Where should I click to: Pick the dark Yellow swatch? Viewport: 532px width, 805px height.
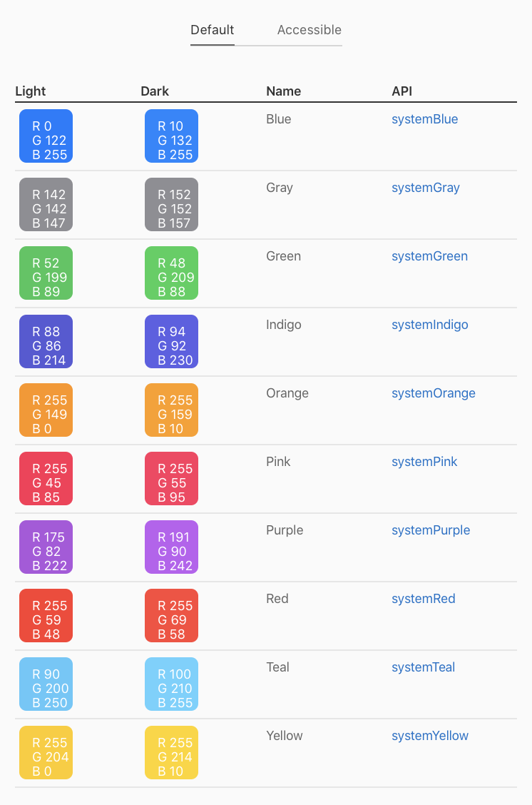click(171, 752)
